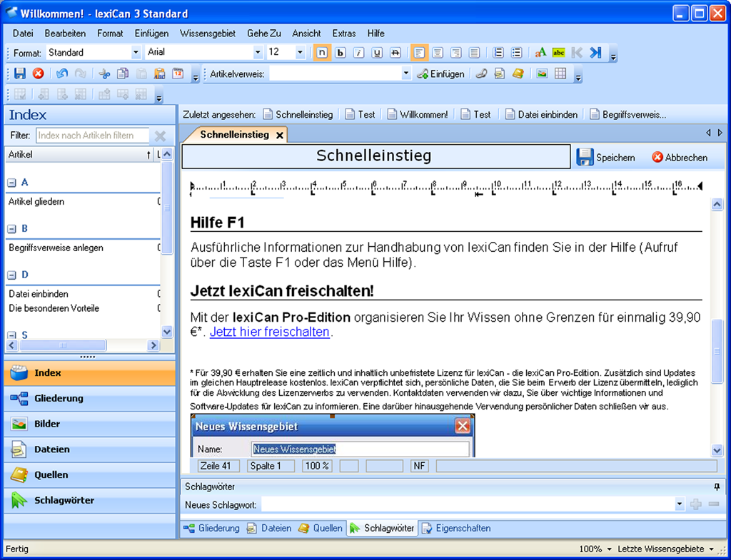Open the Format style dropdown

pyautogui.click(x=136, y=53)
